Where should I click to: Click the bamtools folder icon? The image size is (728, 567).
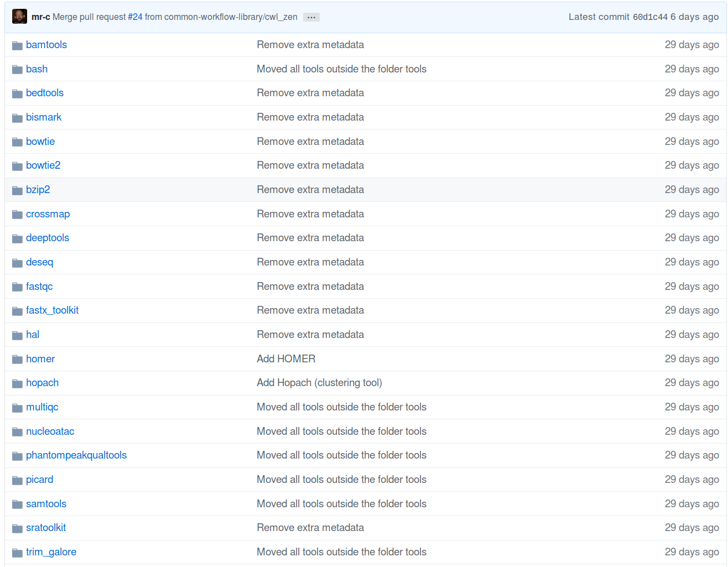point(17,45)
